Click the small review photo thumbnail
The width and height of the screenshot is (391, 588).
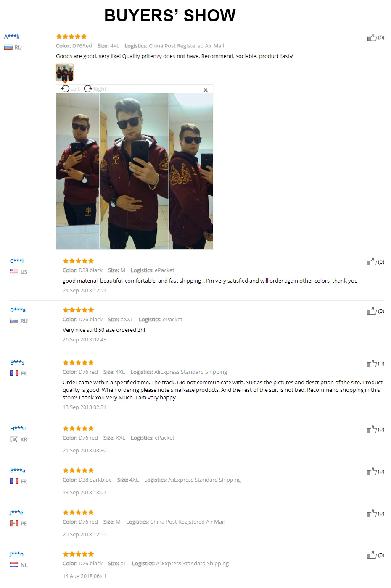coord(65,72)
